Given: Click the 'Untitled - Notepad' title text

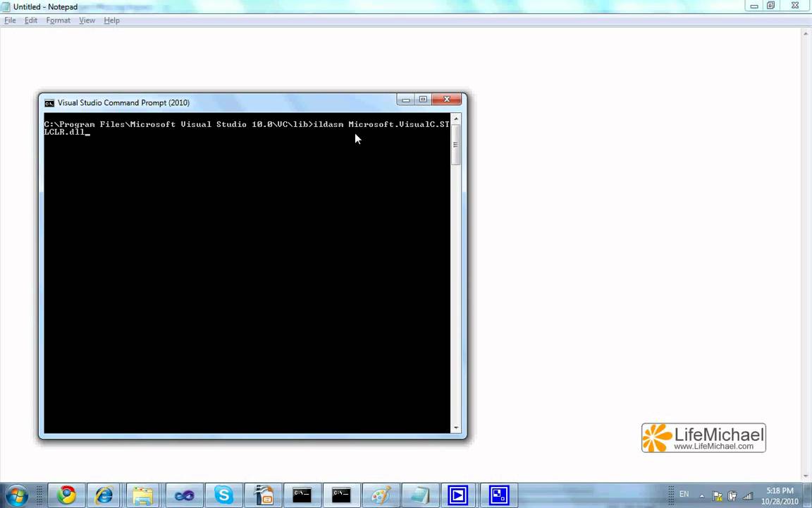Looking at the screenshot, I should (x=46, y=7).
